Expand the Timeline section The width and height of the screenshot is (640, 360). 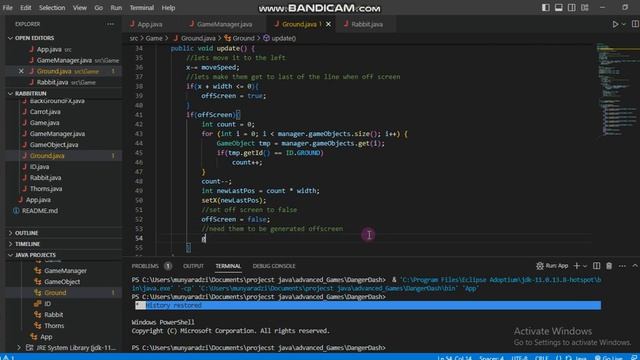[x=27, y=244]
